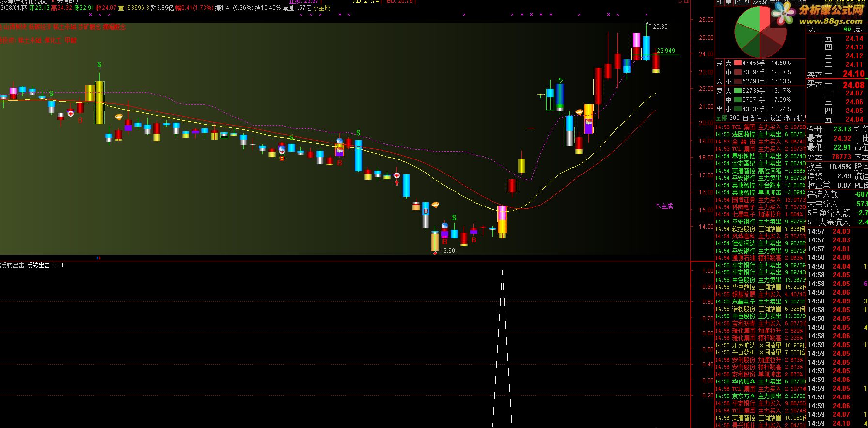Click the S marker above the tall yellow candle
The image size is (868, 428).
(99, 64)
